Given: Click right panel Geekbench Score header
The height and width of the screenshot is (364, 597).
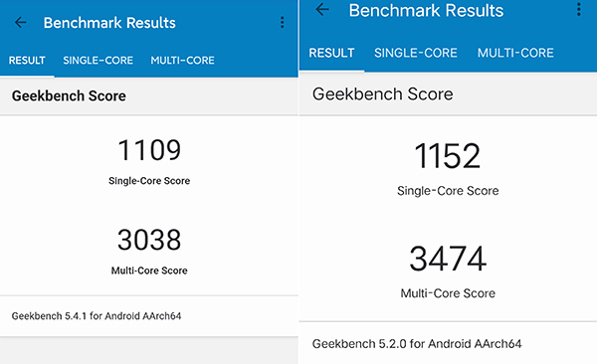Looking at the screenshot, I should pos(383,94).
